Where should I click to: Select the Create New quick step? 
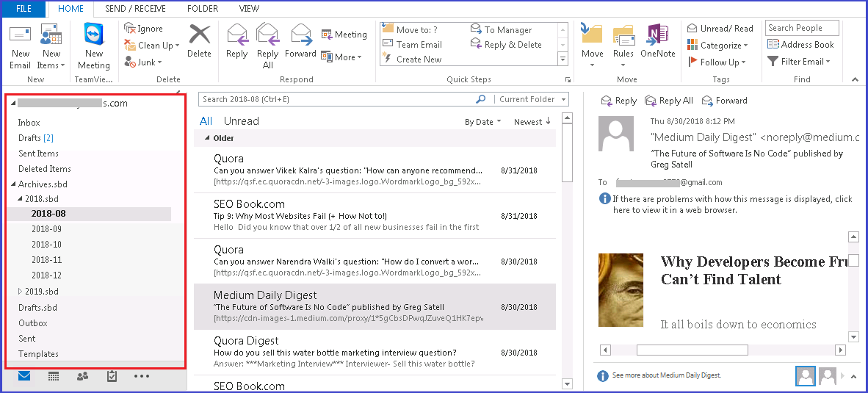413,59
